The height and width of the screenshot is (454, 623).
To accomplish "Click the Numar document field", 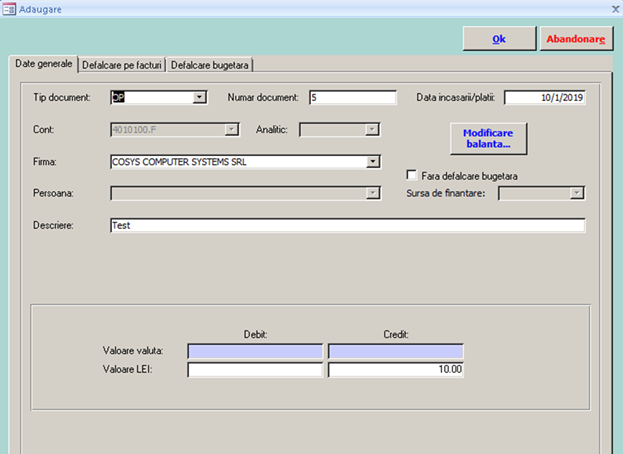I will (x=352, y=97).
